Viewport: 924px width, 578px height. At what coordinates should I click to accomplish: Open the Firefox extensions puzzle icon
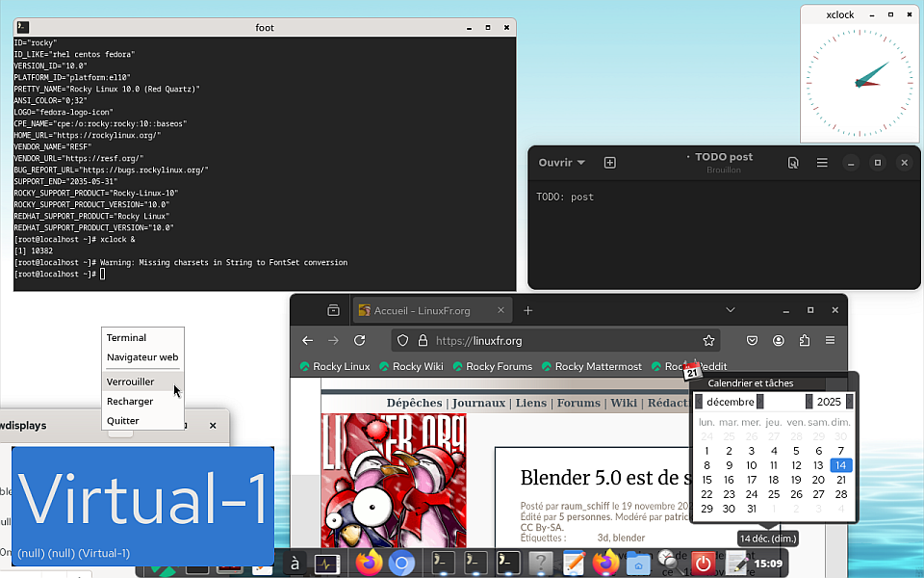[x=805, y=340]
